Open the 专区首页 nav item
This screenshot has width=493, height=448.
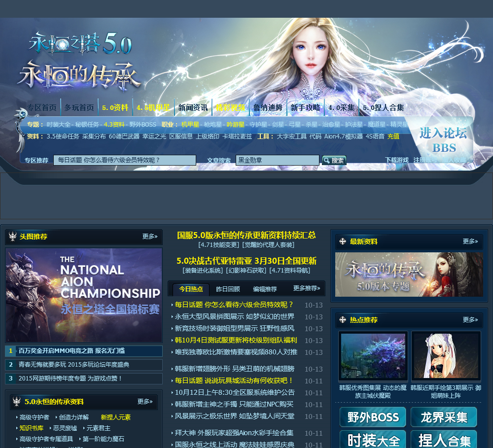[x=41, y=107]
